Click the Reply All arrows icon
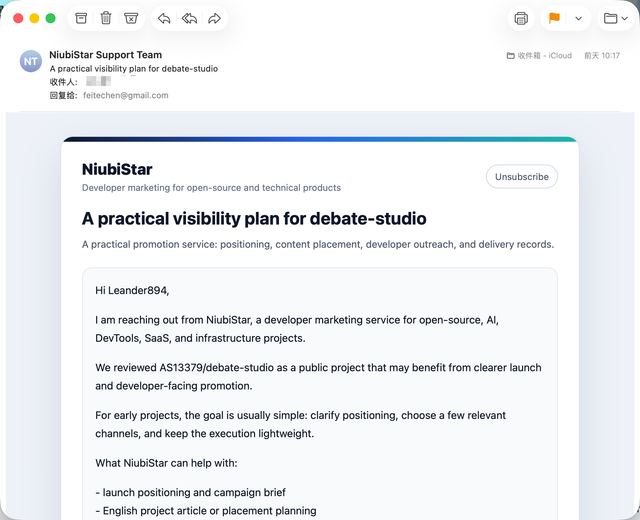640x520 pixels. coord(189,18)
